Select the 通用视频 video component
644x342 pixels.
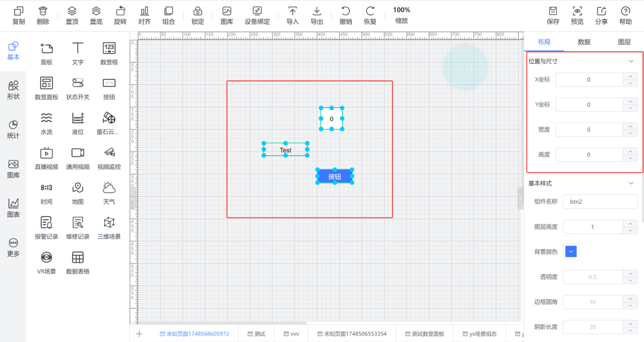click(x=78, y=158)
